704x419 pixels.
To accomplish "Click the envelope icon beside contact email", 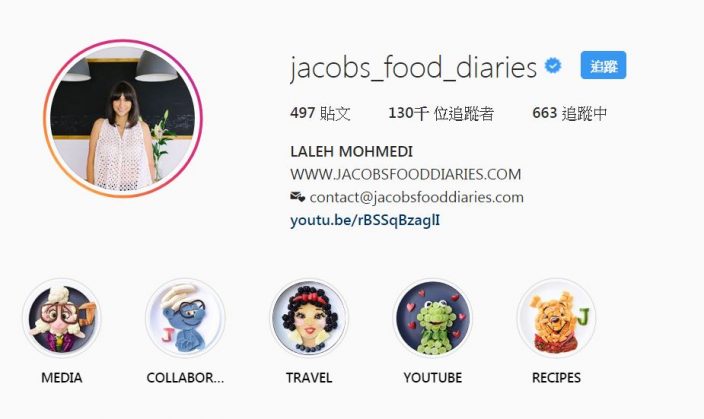I will pyautogui.click(x=297, y=197).
